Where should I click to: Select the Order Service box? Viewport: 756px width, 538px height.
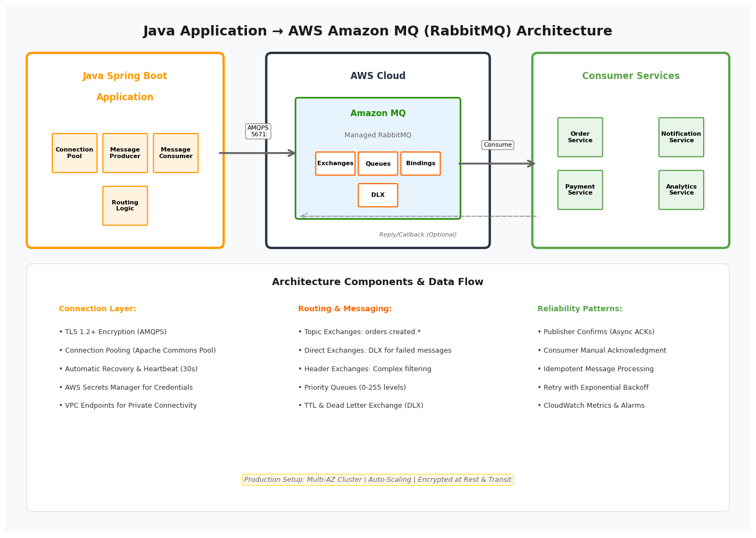pos(580,137)
